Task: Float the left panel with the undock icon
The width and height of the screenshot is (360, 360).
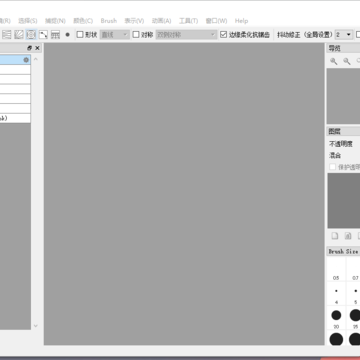Action: coord(29,48)
